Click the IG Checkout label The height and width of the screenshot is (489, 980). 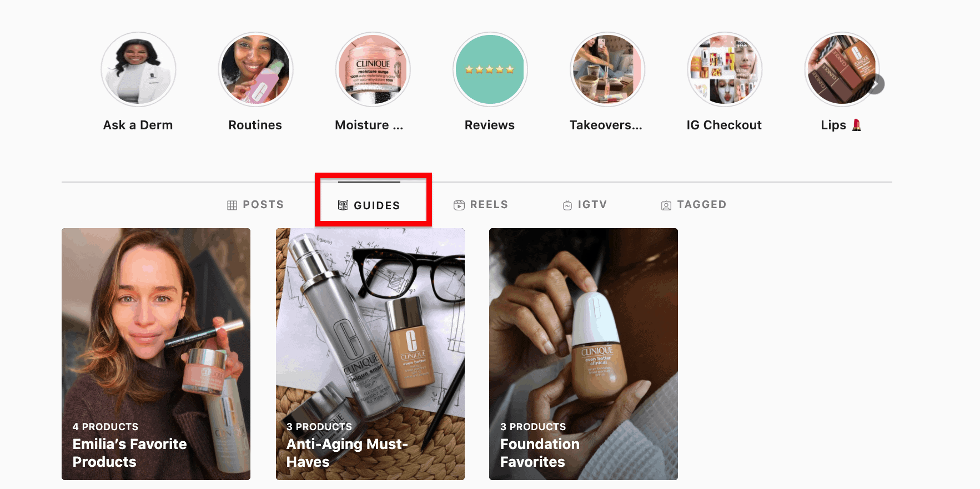point(724,125)
